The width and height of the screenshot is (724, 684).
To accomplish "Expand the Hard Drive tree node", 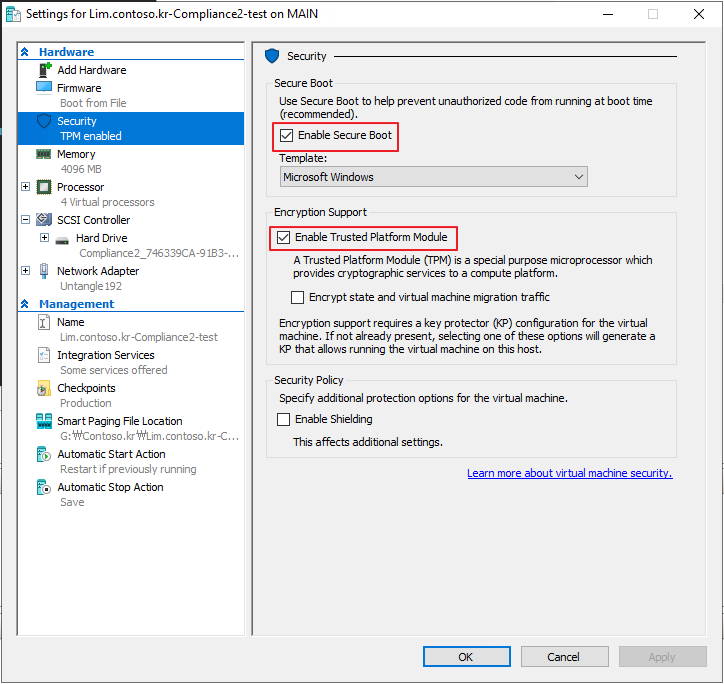I will (x=44, y=237).
